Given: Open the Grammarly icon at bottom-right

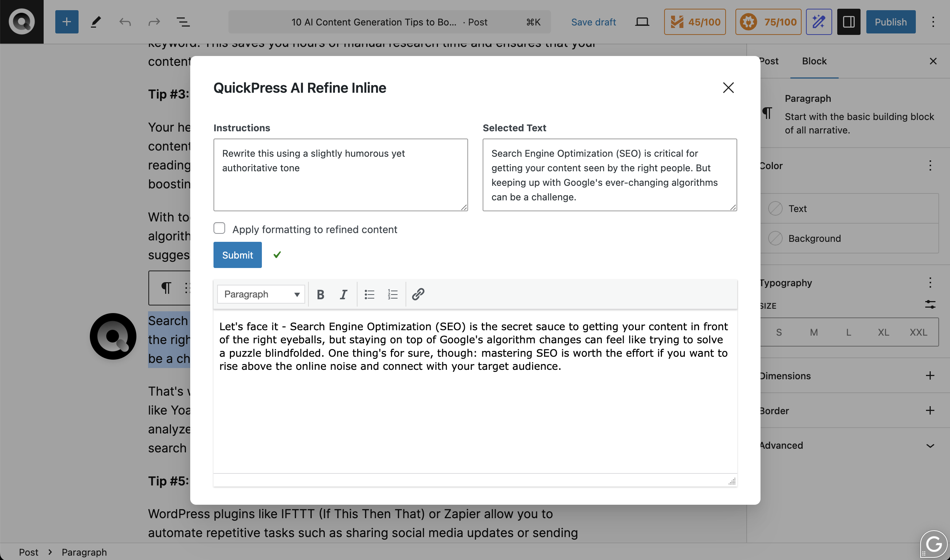Looking at the screenshot, I should (x=934, y=544).
